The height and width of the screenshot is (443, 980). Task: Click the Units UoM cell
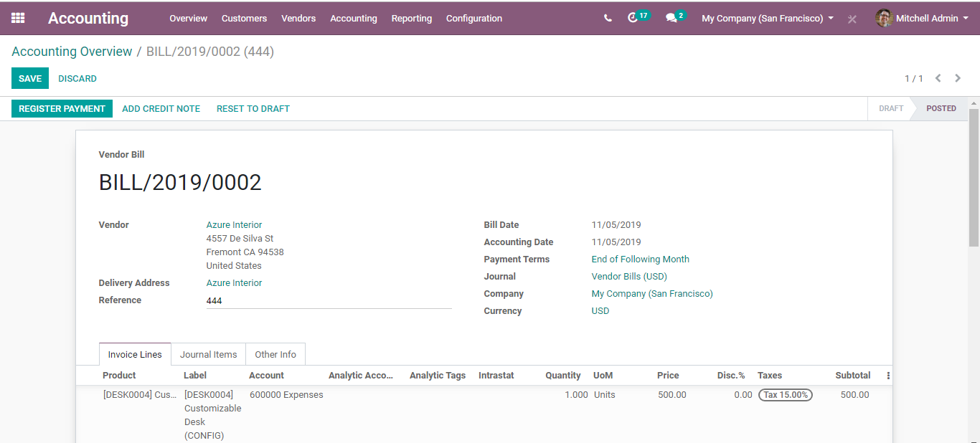coord(605,395)
